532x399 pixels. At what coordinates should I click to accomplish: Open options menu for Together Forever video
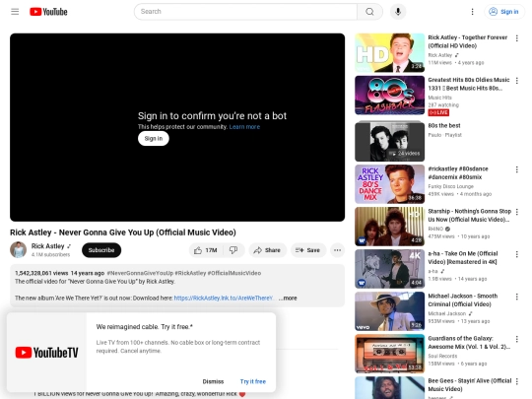click(517, 38)
